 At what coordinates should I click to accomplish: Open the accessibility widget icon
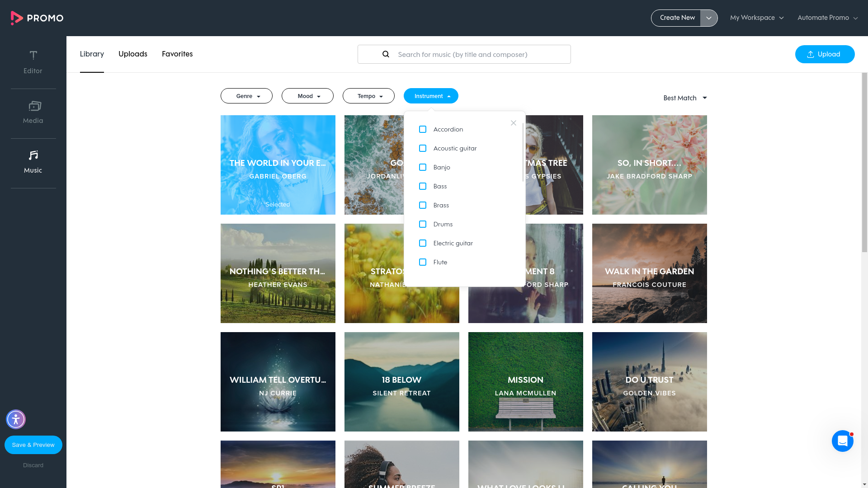[x=16, y=419]
